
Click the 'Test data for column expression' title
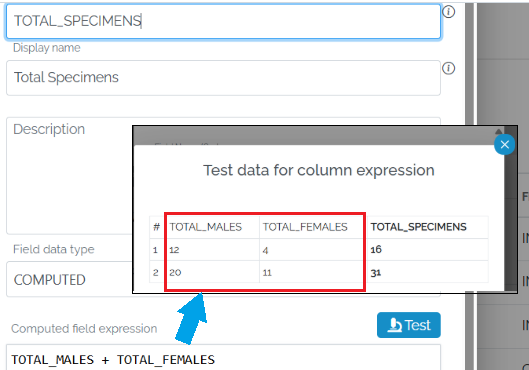pyautogui.click(x=318, y=170)
